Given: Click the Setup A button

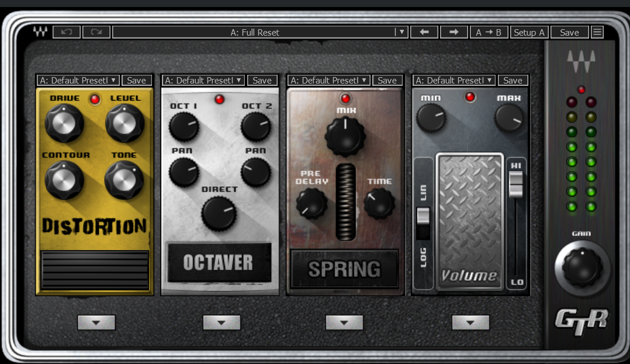Looking at the screenshot, I should (529, 32).
